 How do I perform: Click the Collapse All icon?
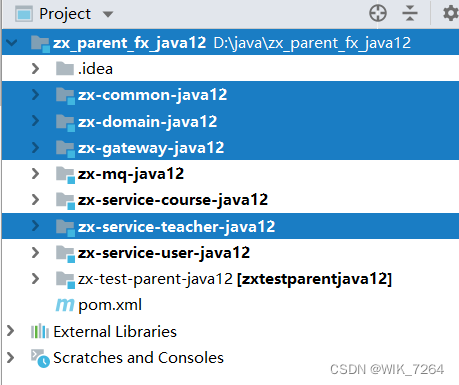410,13
